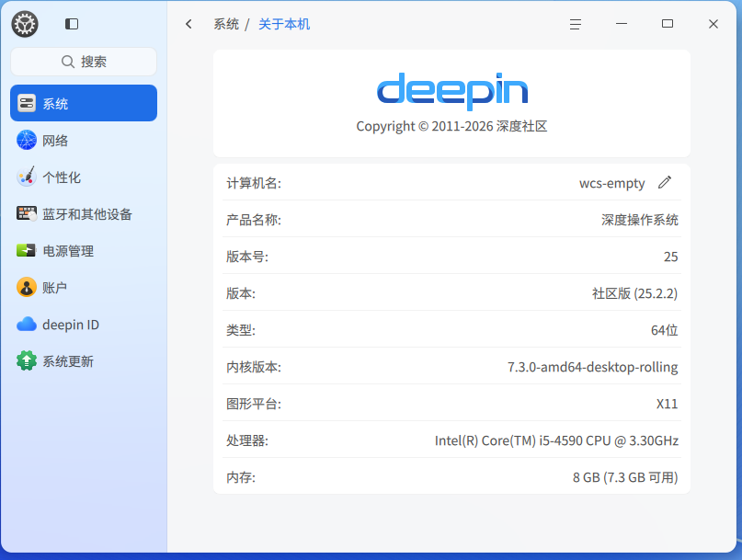Click the 内存 label
The image size is (742, 560).
pyautogui.click(x=241, y=477)
